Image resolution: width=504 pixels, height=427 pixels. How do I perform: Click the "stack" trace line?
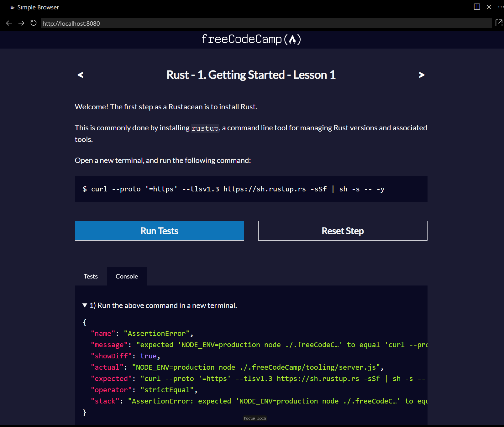click(x=259, y=401)
